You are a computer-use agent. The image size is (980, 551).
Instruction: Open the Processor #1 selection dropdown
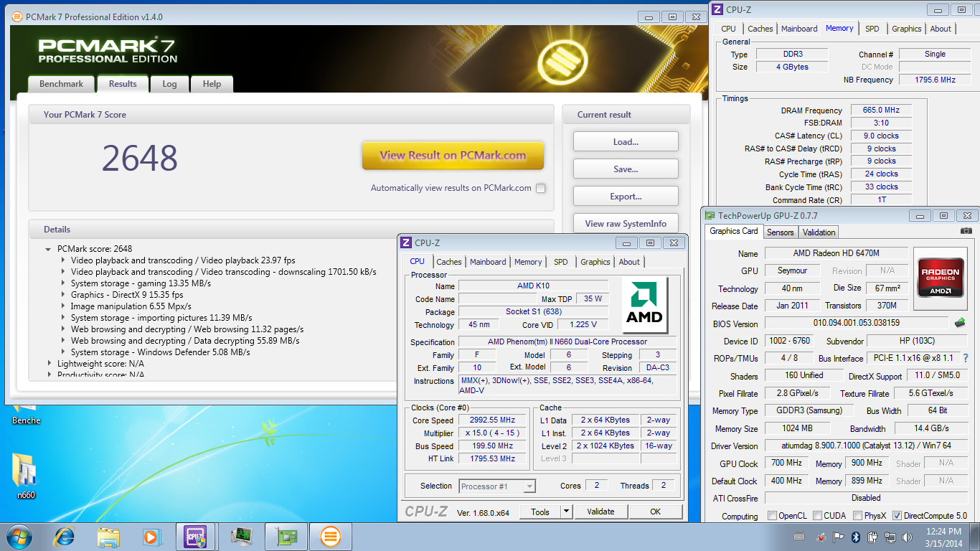[x=497, y=486]
